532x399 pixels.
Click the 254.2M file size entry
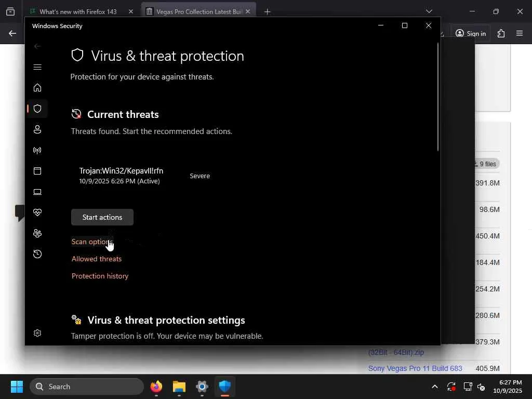pos(487,289)
